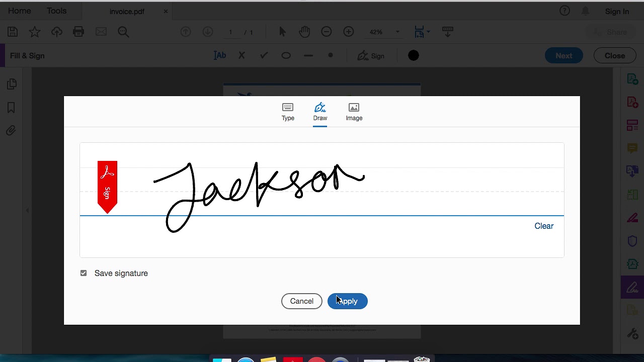The width and height of the screenshot is (644, 362).
Task: Click the previous page up-arrow icon
Action: click(186, 32)
